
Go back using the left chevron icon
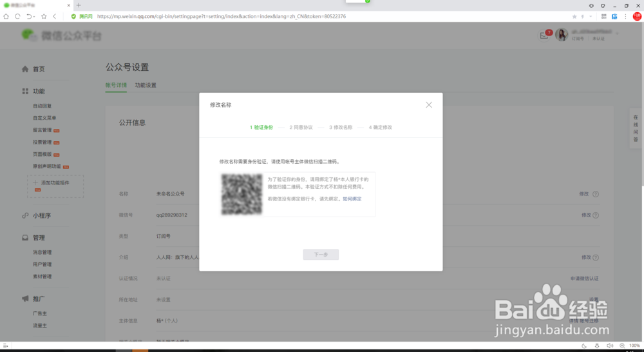coord(55,17)
